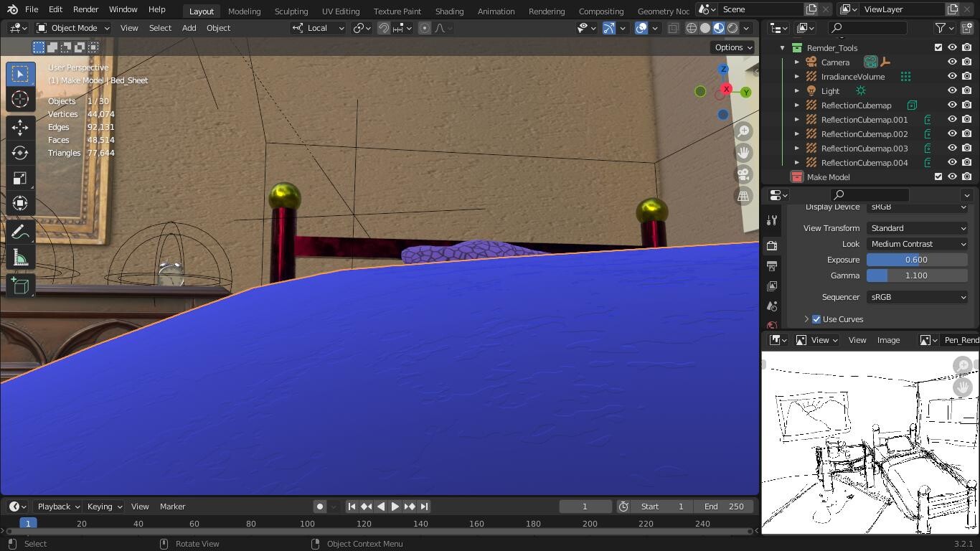980x551 pixels.
Task: Toggle camera view in the viewport
Action: pos(743,174)
